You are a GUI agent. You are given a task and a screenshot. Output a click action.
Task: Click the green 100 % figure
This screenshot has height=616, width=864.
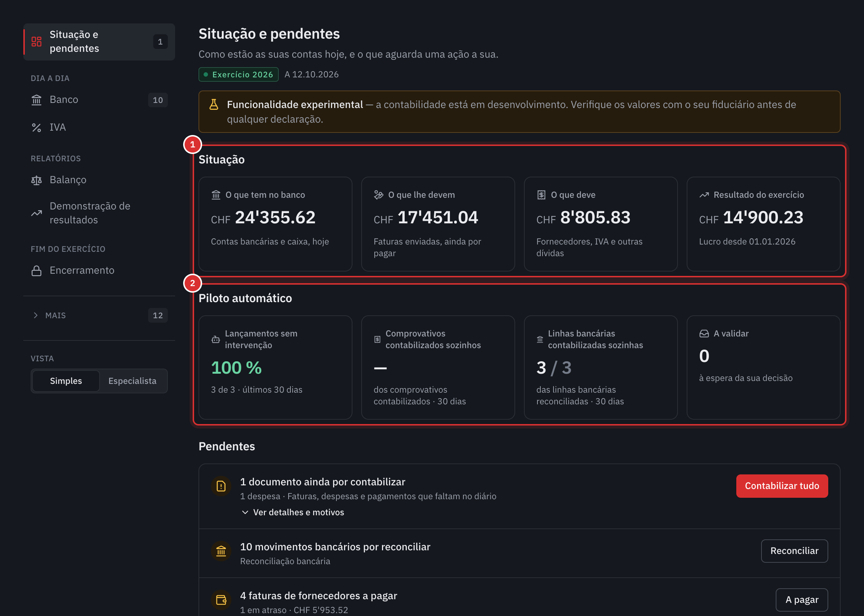tap(236, 368)
